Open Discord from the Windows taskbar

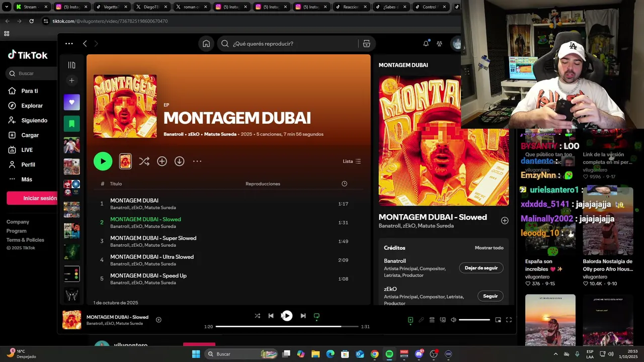tap(419, 354)
